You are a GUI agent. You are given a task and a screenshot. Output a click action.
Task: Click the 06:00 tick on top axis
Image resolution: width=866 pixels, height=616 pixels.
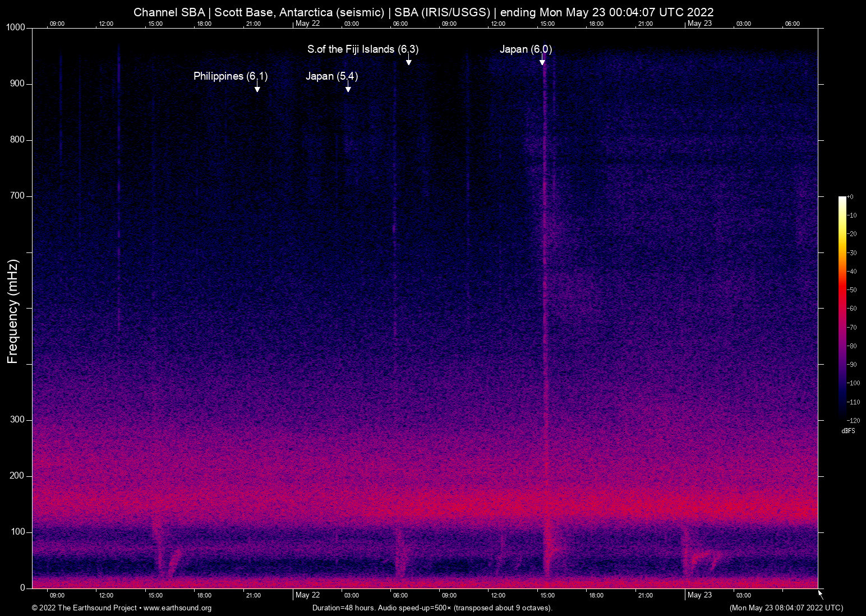tap(399, 24)
